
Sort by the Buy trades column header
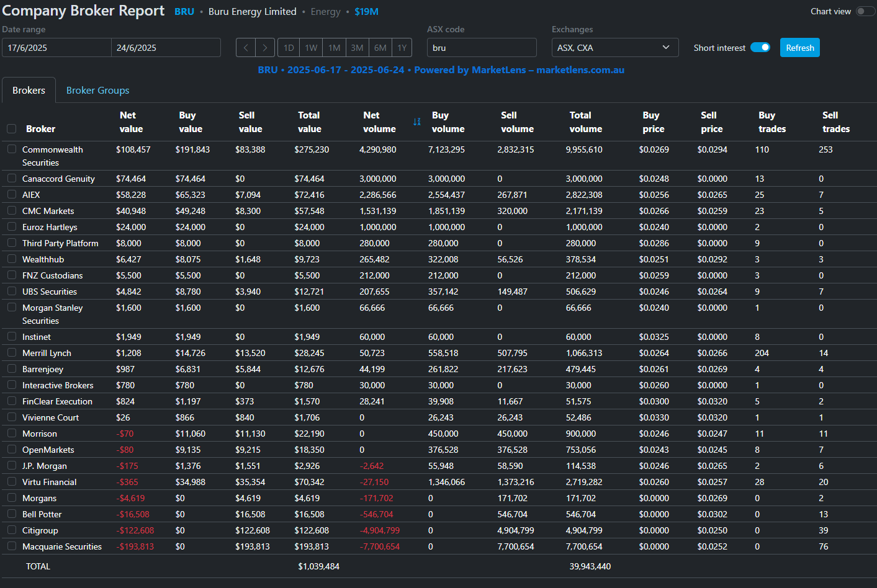[772, 122]
